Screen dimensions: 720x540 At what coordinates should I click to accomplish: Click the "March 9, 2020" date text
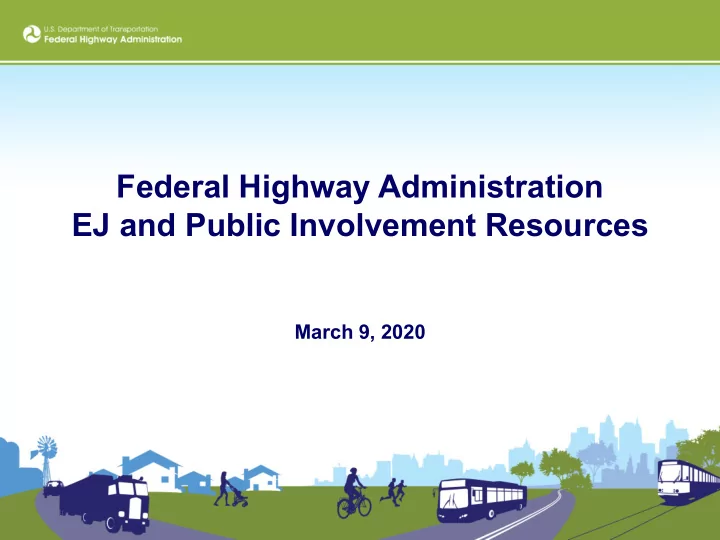coord(360,332)
